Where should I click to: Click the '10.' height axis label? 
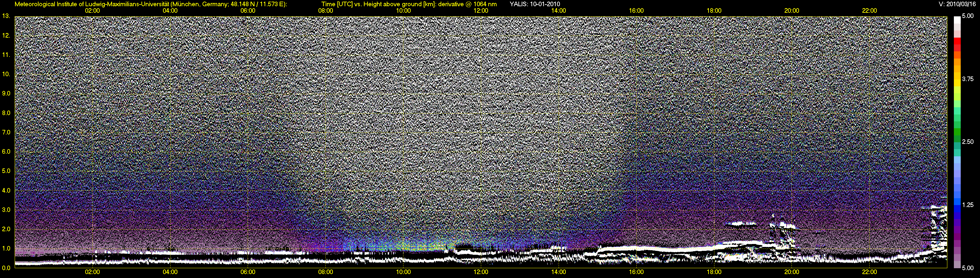[x=6, y=74]
